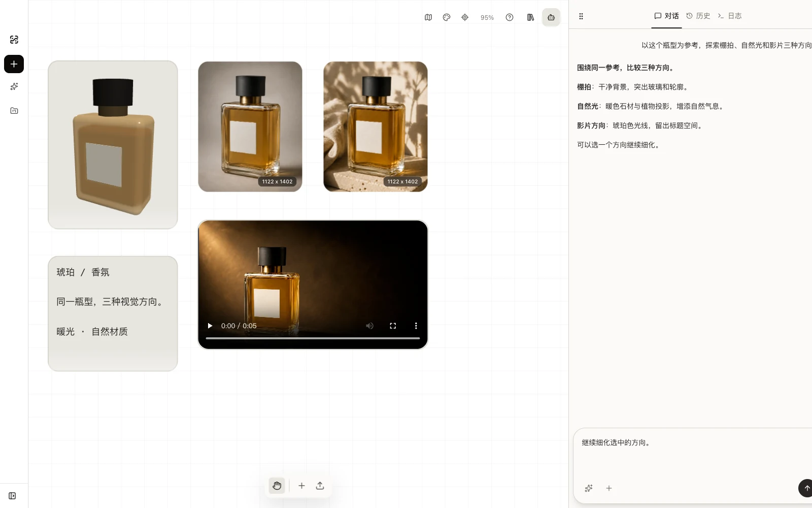812x508 pixels.
Task: Switch to the 日志 tab
Action: [x=730, y=16]
